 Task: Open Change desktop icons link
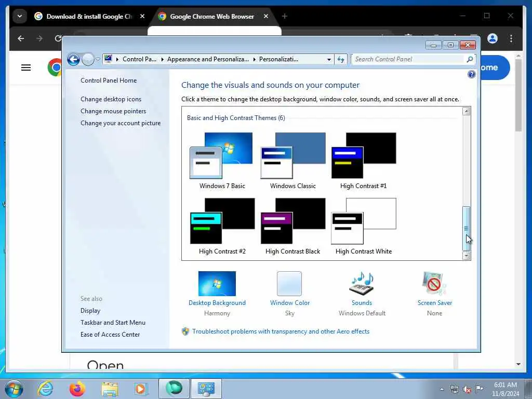[111, 99]
